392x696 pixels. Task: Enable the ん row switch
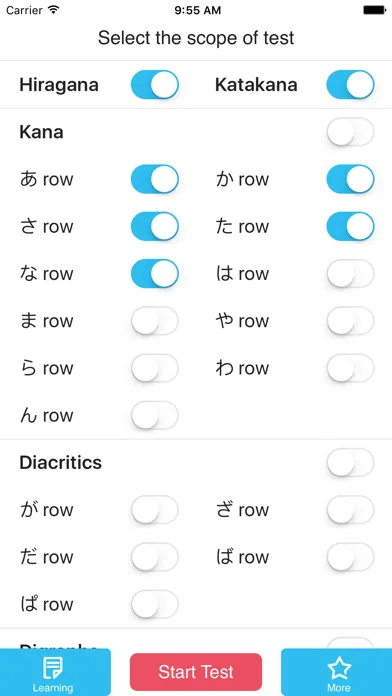(154, 415)
